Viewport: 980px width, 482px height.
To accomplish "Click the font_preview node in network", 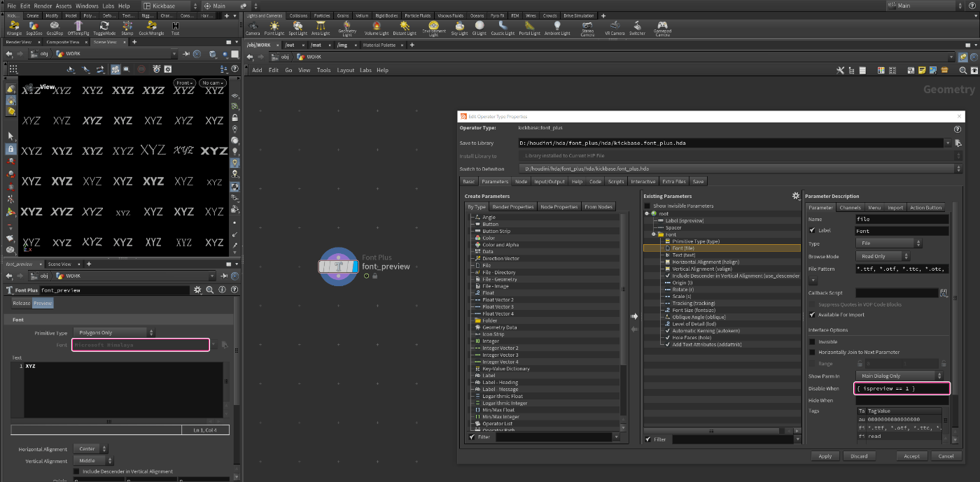I will tap(339, 267).
